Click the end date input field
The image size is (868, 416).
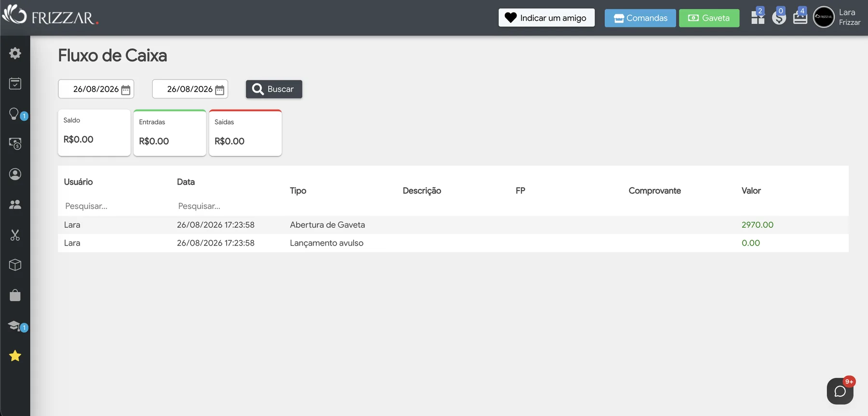click(x=190, y=89)
